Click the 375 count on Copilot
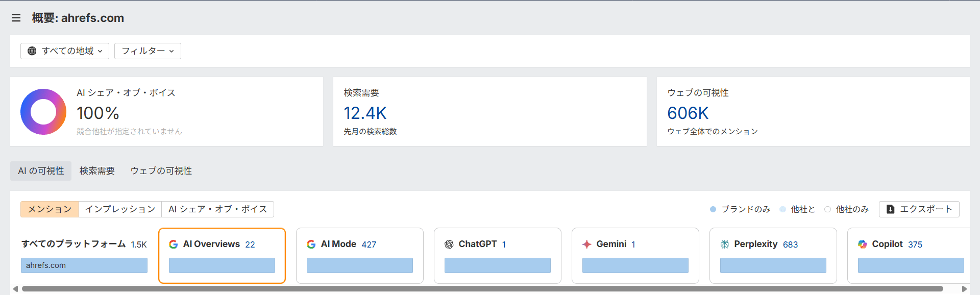 click(915, 244)
